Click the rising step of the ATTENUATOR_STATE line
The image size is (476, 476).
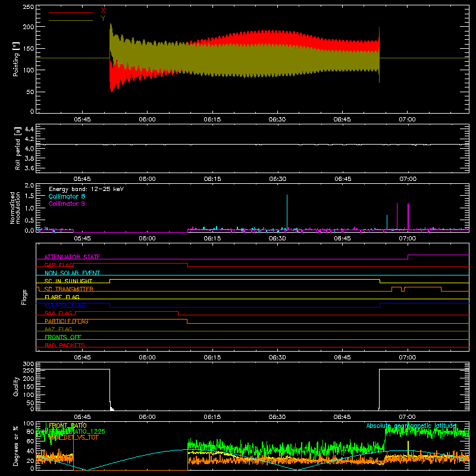408,257
